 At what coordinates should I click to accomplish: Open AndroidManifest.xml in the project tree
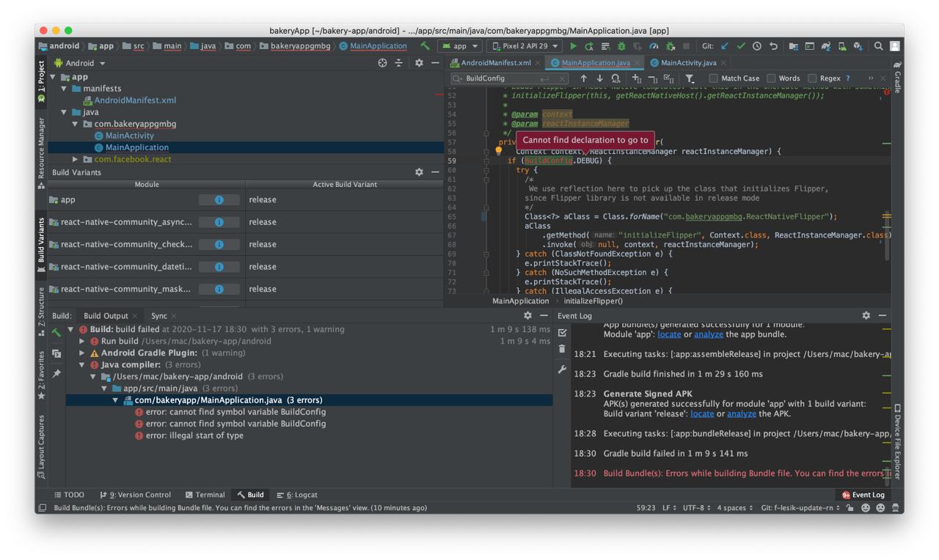point(135,100)
